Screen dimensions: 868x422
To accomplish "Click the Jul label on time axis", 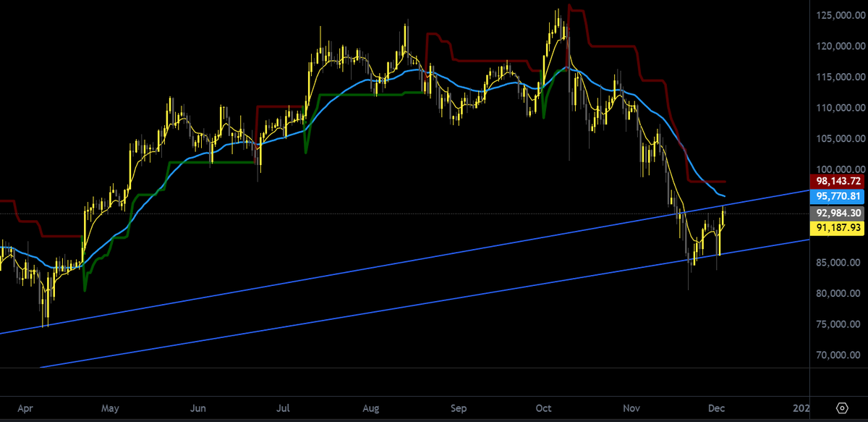I will click(284, 408).
